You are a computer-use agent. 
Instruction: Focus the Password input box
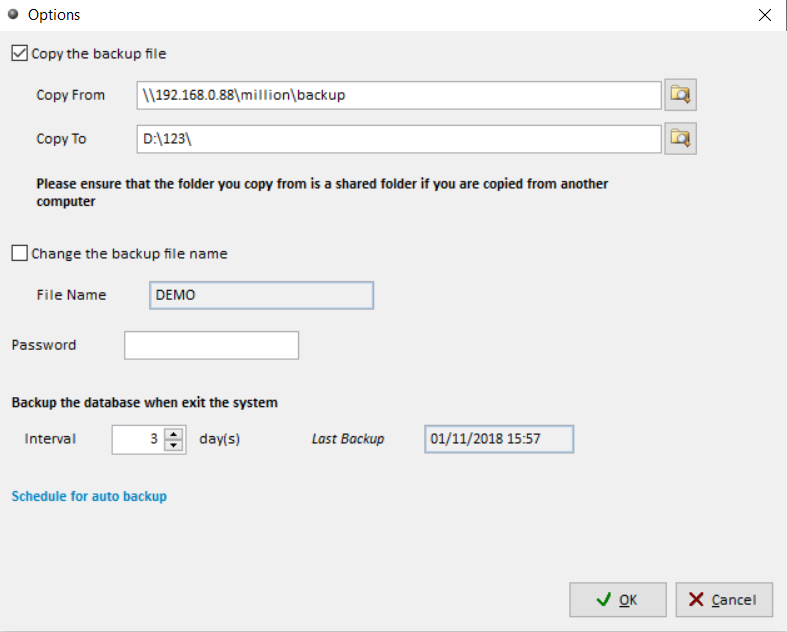(x=211, y=345)
